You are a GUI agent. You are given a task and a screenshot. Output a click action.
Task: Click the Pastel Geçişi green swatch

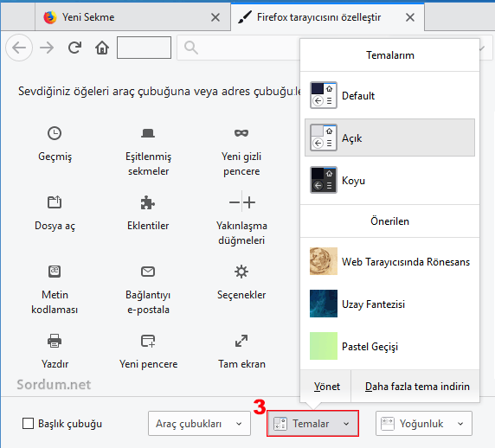click(324, 346)
